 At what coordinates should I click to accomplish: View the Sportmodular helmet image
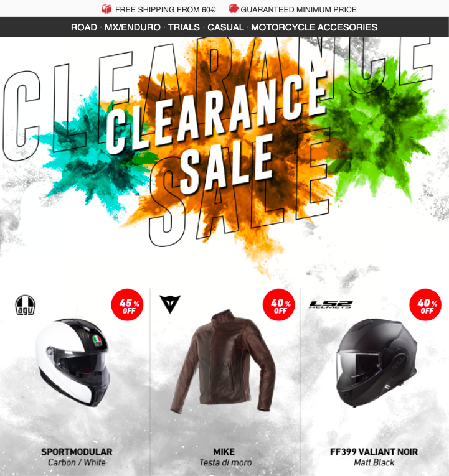click(73, 363)
